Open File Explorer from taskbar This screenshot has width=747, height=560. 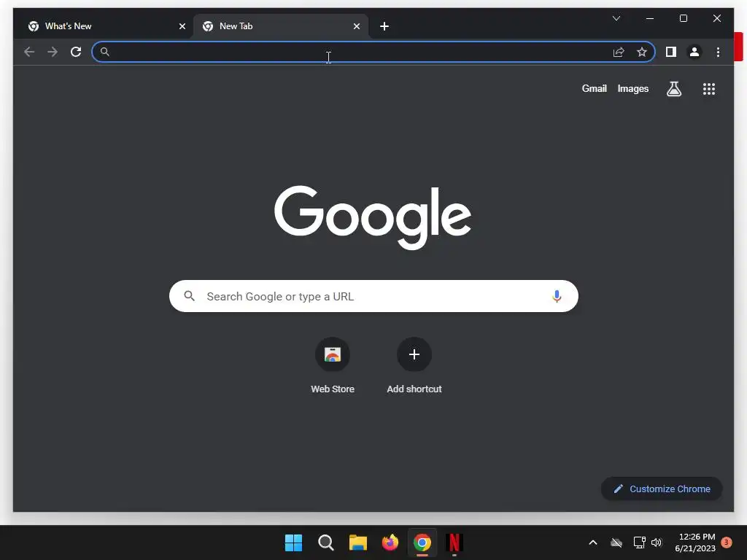click(x=357, y=542)
